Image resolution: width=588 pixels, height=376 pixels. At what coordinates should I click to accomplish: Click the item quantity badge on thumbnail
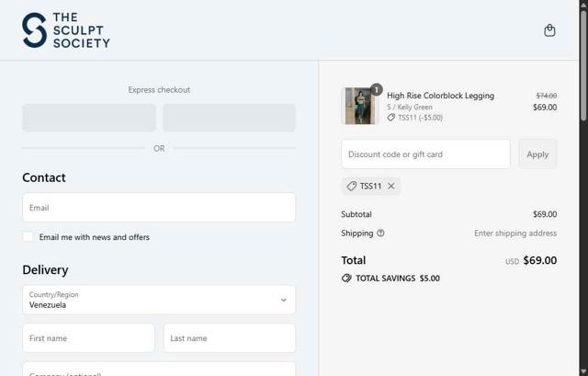click(376, 89)
